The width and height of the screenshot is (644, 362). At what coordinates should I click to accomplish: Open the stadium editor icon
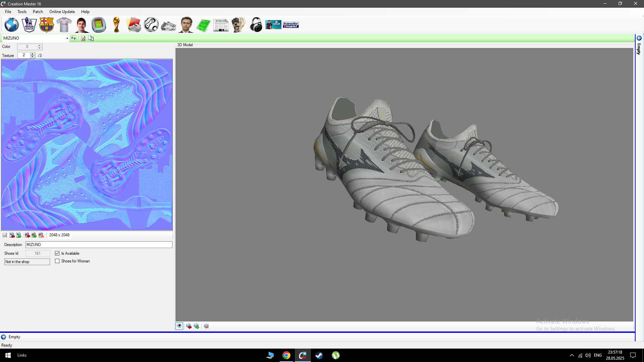tap(99, 25)
